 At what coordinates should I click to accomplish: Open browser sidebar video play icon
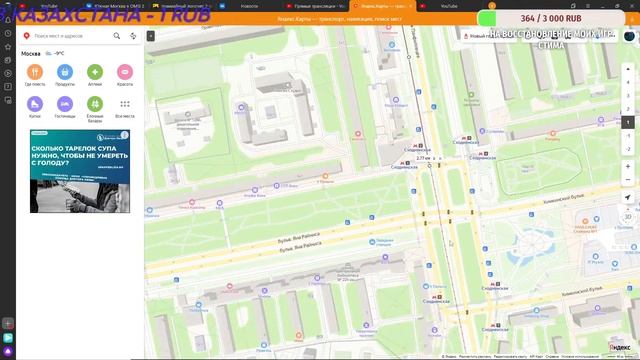pos(8,73)
